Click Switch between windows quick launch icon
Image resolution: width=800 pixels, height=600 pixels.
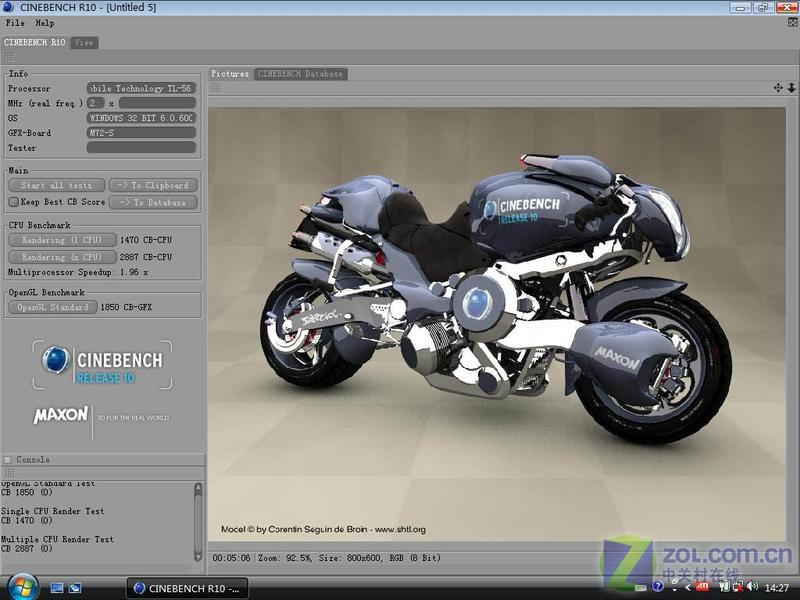pos(74,588)
